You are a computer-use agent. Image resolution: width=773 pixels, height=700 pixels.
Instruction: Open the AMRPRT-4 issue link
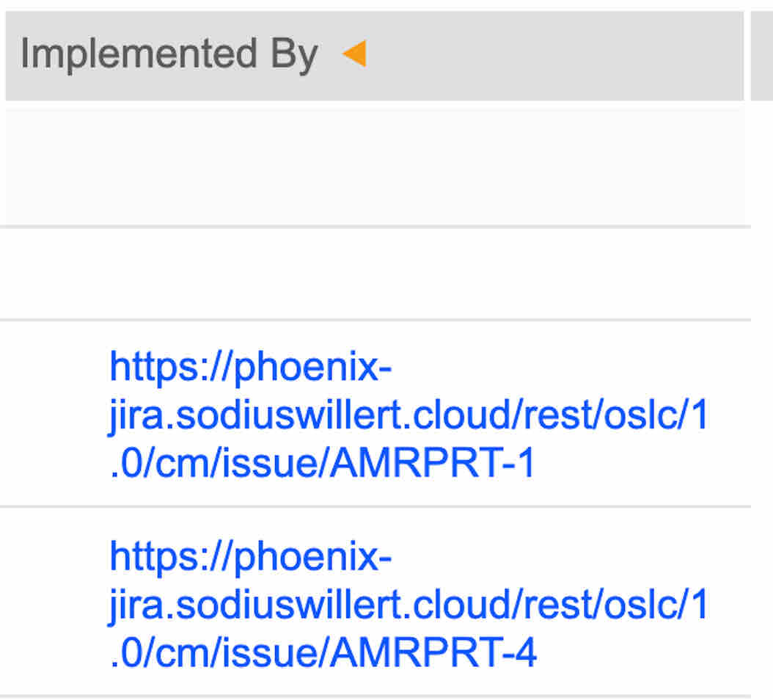[x=409, y=603]
